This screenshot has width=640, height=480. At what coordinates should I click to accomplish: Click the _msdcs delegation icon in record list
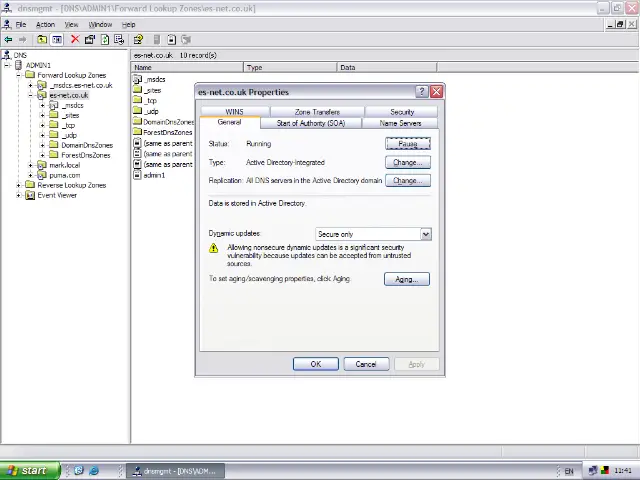click(x=138, y=79)
